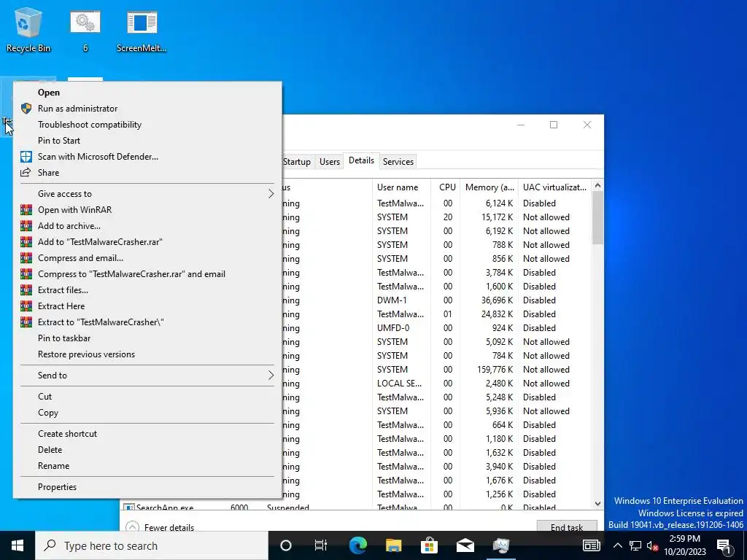This screenshot has width=747, height=560.
Task: Show hidden tray icons chevron
Action: 617,545
